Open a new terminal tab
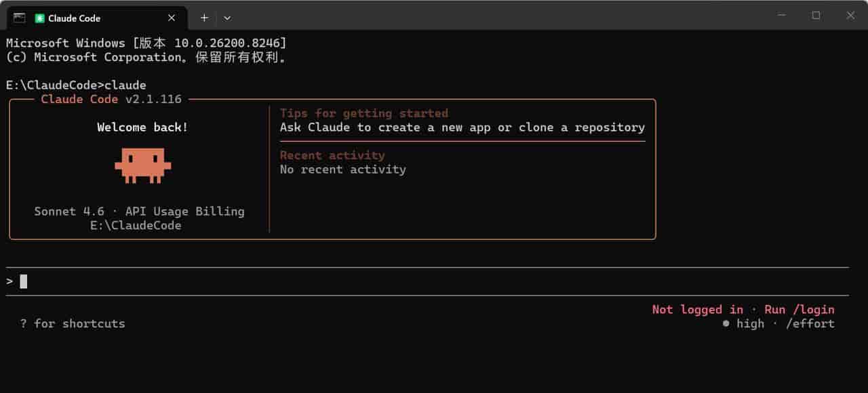This screenshot has height=393, width=868. tap(204, 18)
